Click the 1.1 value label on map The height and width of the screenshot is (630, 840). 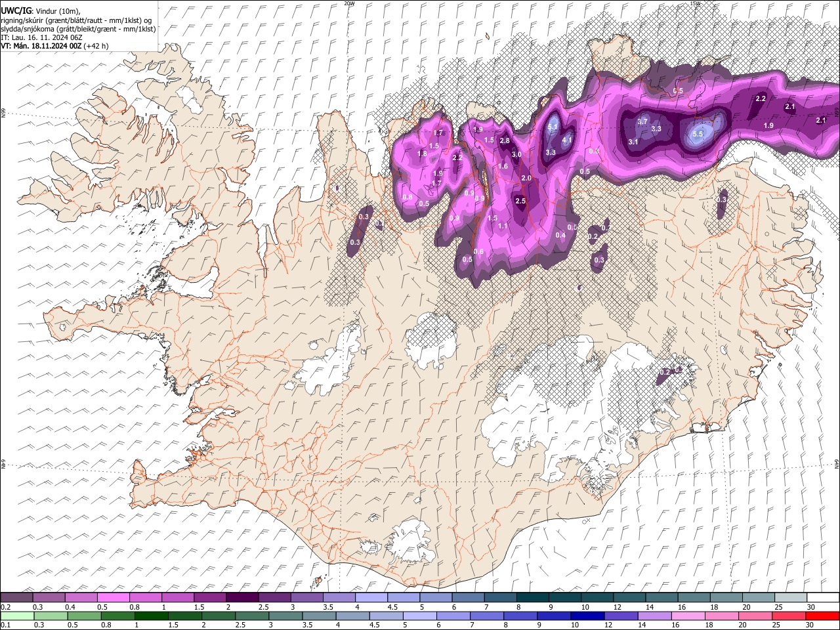click(503, 226)
